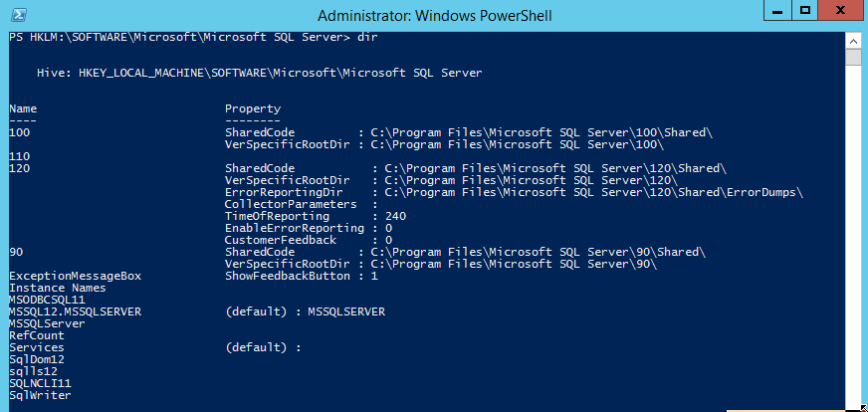Click the 'dir' command at the prompt

click(x=367, y=37)
